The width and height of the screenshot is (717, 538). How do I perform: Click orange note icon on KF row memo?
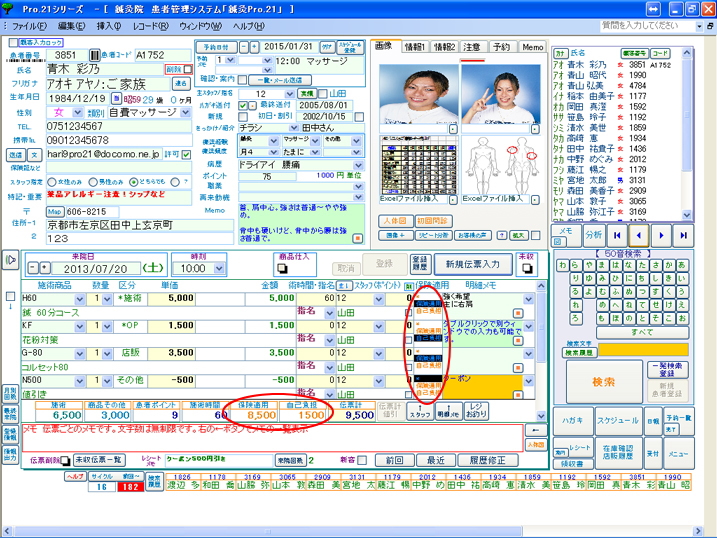click(x=518, y=341)
